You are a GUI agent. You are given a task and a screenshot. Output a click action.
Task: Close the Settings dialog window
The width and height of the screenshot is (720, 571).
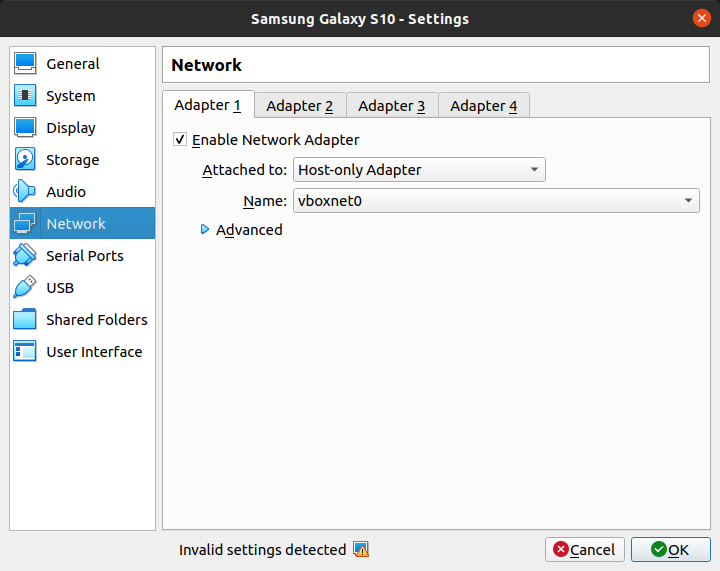pyautogui.click(x=701, y=18)
